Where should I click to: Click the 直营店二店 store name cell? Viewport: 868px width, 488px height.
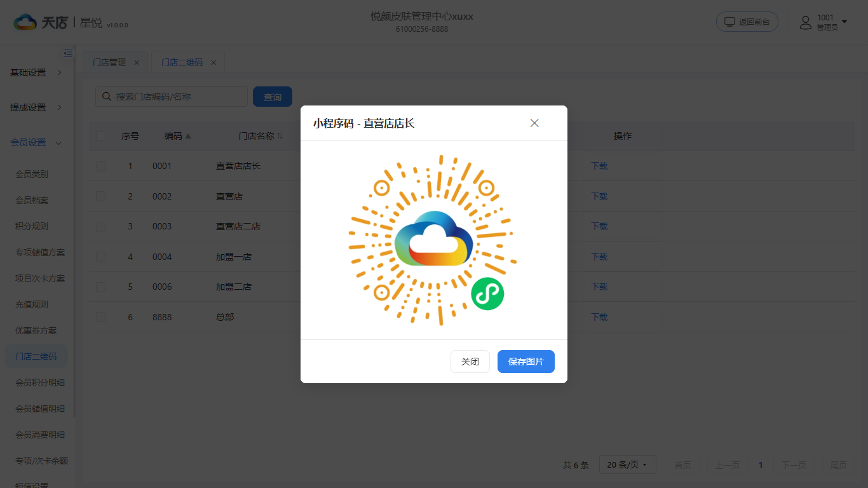tap(238, 226)
